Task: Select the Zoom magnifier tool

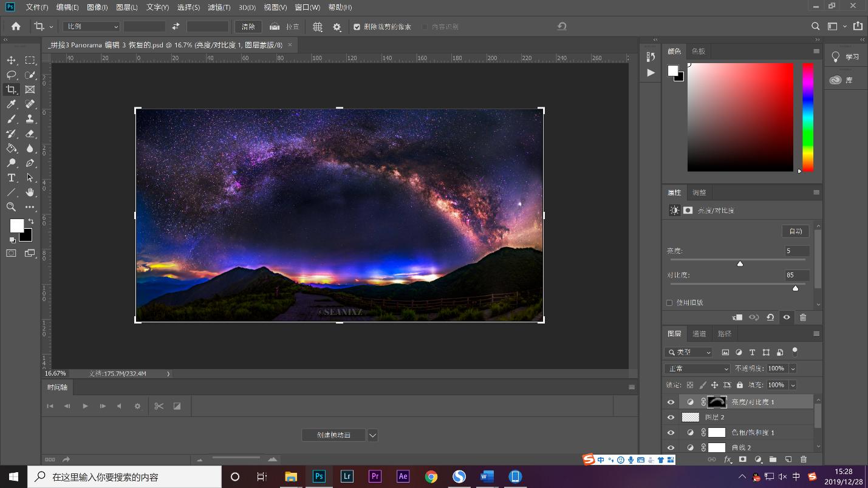Action: click(x=11, y=207)
